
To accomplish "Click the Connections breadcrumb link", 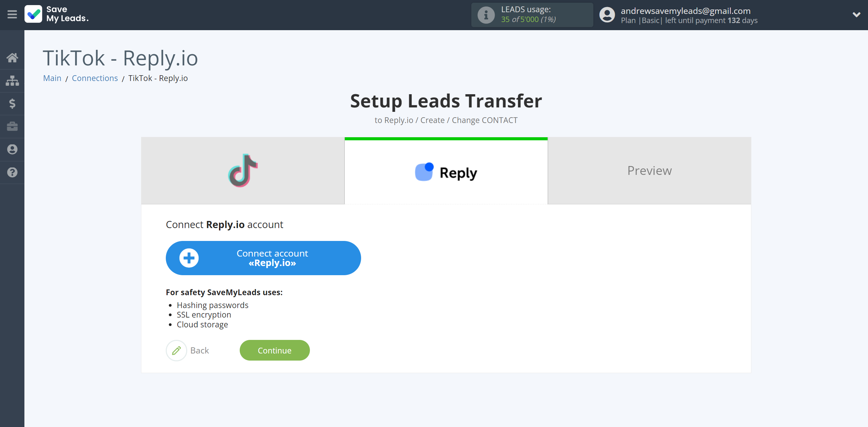I will pos(95,78).
